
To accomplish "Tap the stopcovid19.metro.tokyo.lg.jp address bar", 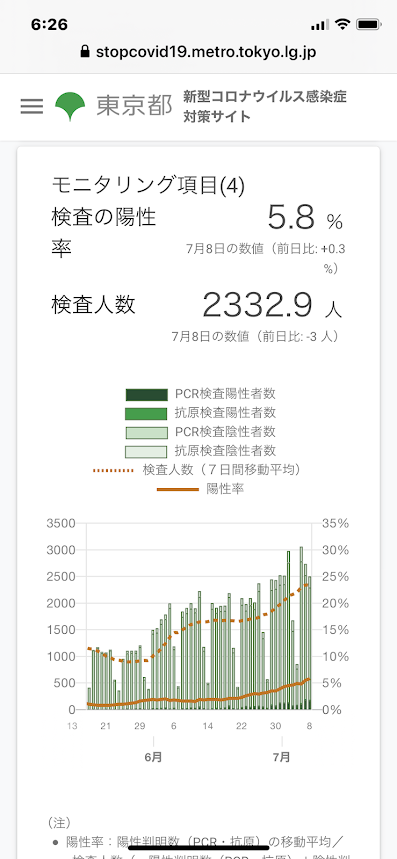I will point(198,52).
